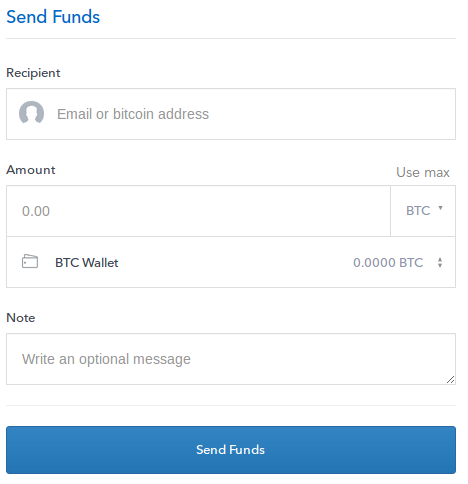The image size is (468, 484).
Task: Click the Amount field label
Action: click(x=31, y=170)
